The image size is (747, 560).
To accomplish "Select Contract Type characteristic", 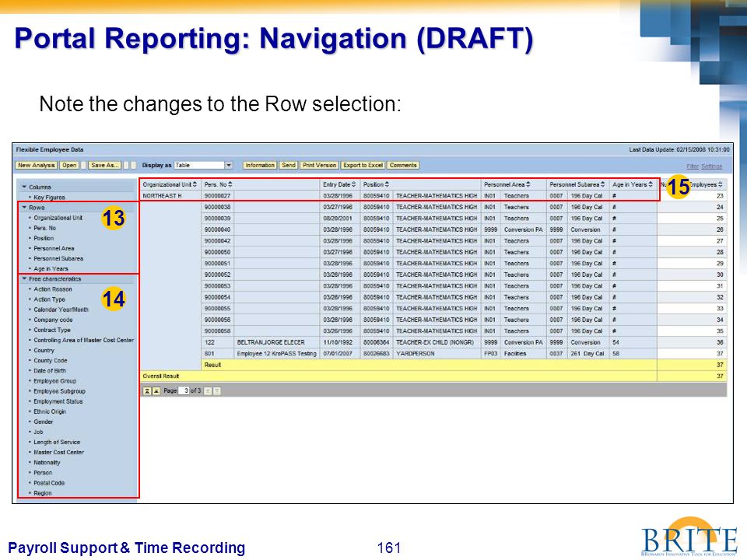I will pyautogui.click(x=52, y=330).
